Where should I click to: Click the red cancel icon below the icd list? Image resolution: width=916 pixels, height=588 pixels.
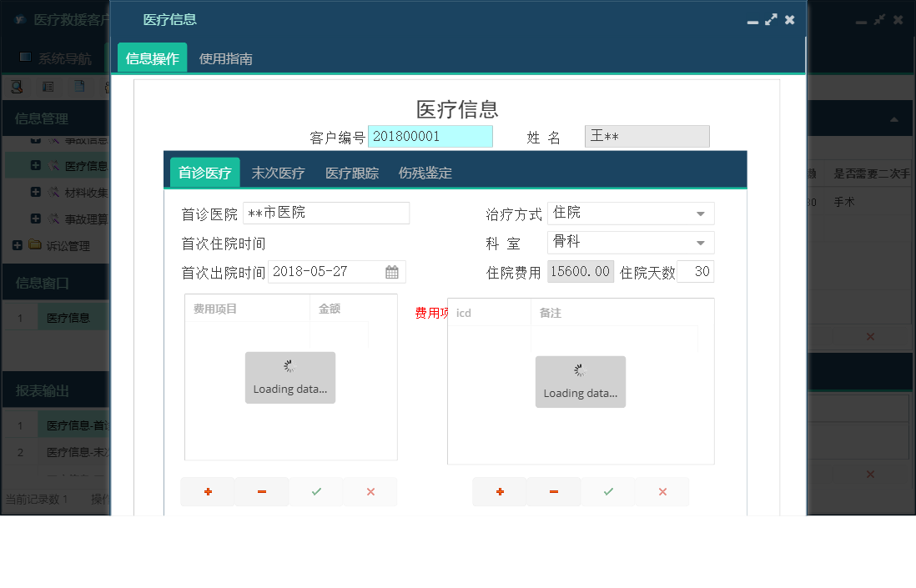(x=662, y=492)
